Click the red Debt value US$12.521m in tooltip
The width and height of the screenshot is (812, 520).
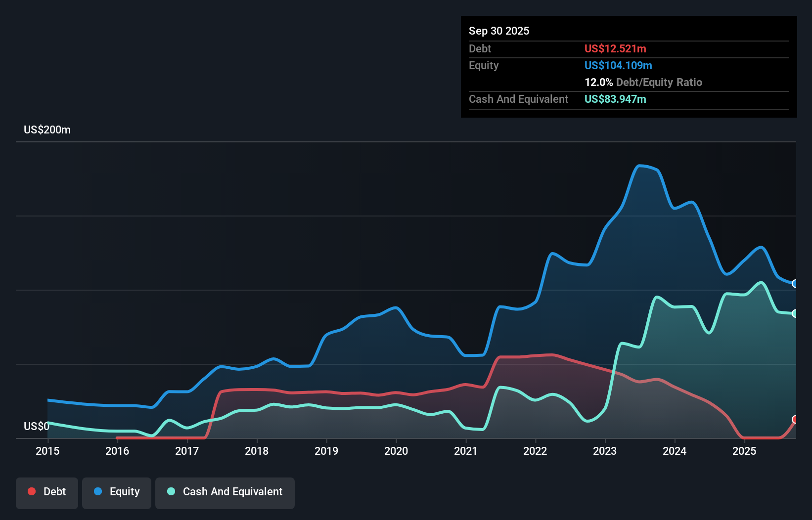(615, 48)
